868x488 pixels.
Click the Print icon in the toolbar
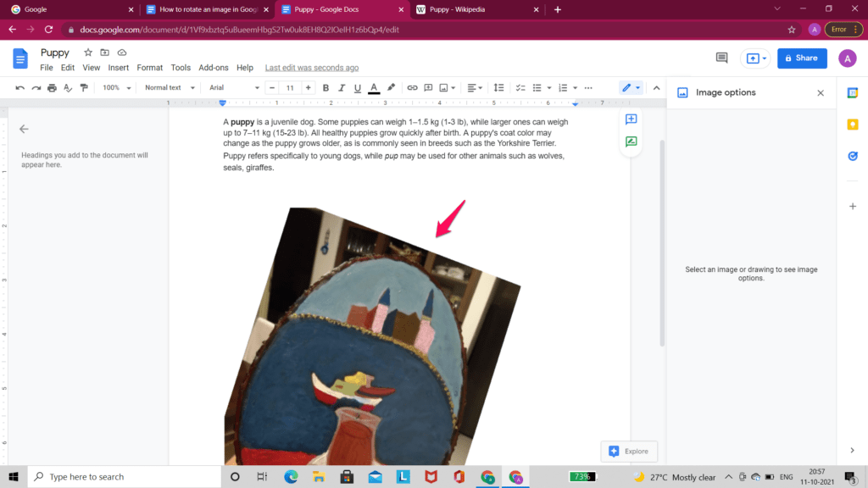coord(51,87)
